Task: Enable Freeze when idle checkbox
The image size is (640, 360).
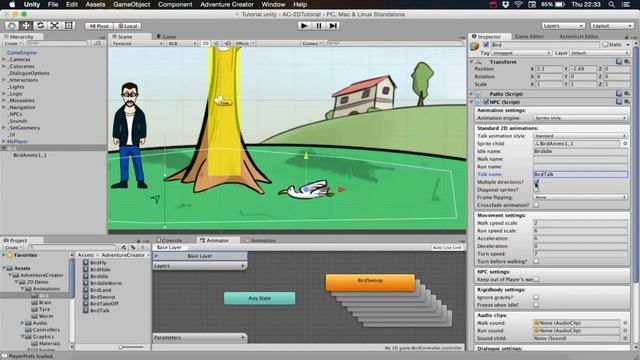Action: [x=536, y=305]
